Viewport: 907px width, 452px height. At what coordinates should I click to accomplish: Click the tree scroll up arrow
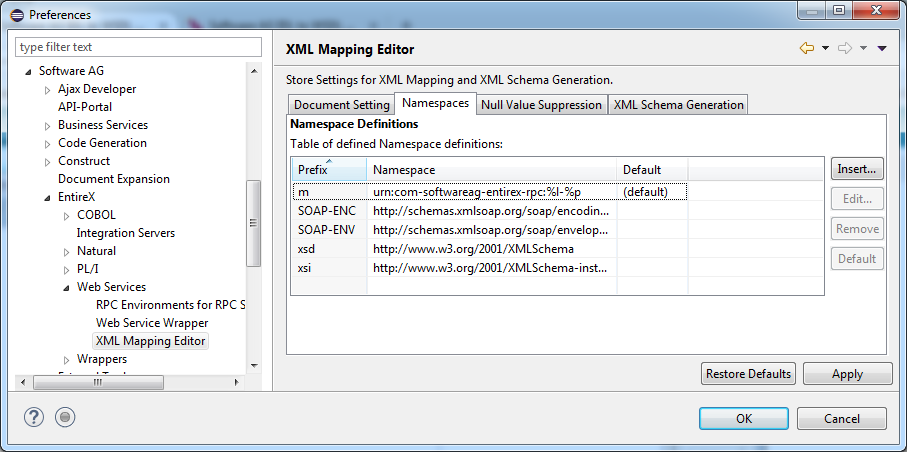point(253,71)
